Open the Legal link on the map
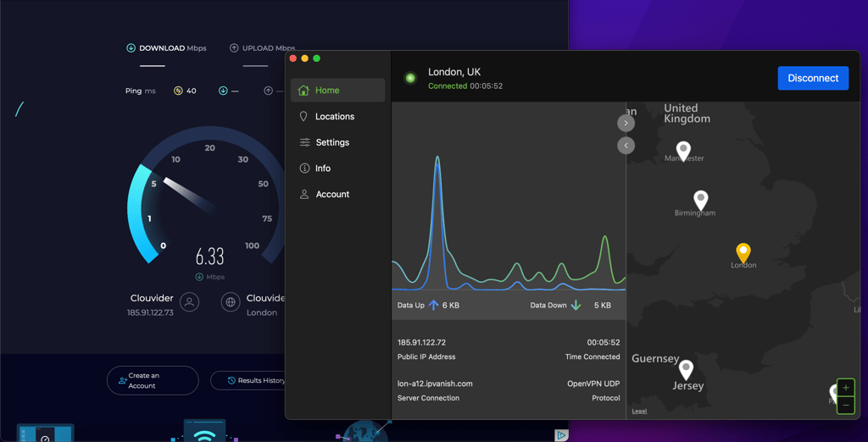This screenshot has width=868, height=442. click(x=639, y=411)
